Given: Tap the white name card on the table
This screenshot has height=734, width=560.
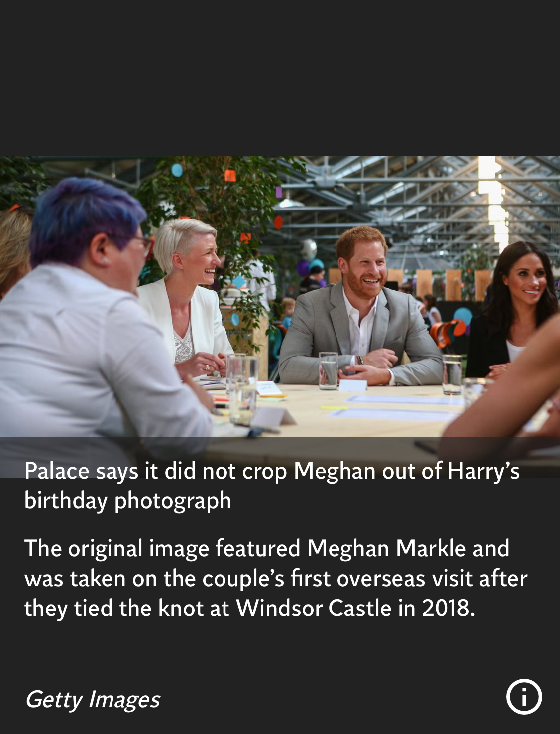Looking at the screenshot, I should [352, 385].
